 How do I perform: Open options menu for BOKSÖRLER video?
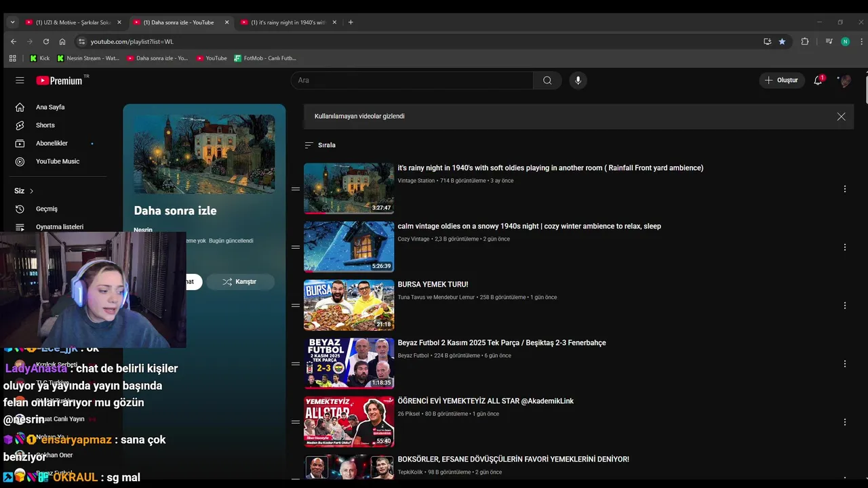tap(844, 477)
